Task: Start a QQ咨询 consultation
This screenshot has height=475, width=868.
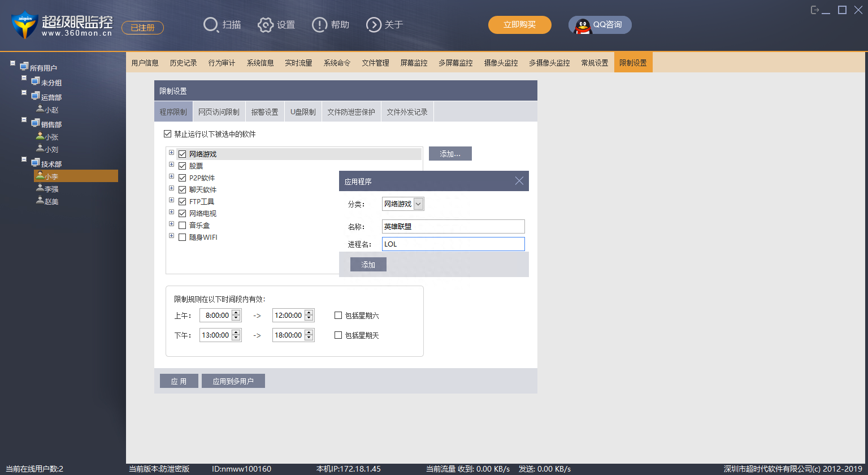Action: [x=600, y=24]
